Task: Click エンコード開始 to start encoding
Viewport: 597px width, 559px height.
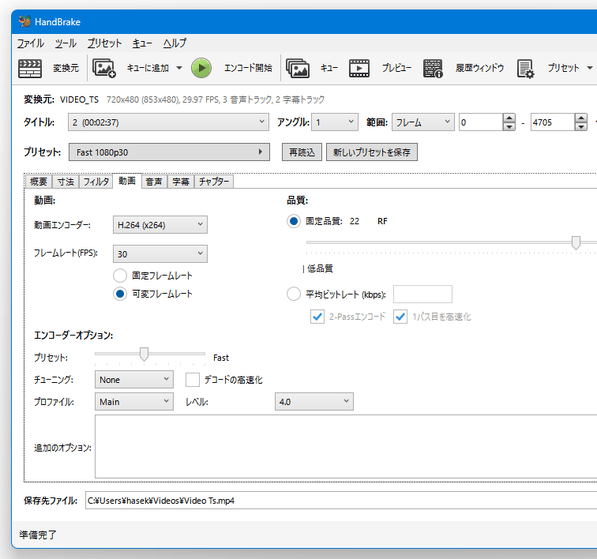Action: click(248, 68)
